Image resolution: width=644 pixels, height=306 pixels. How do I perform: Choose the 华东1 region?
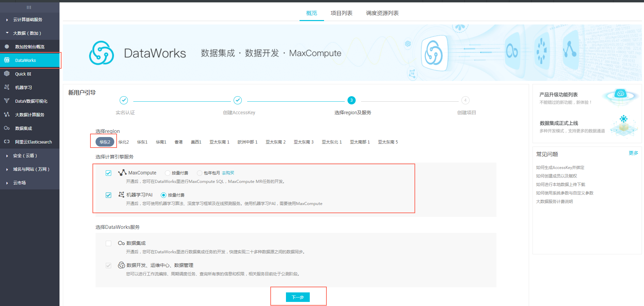pyautogui.click(x=142, y=142)
